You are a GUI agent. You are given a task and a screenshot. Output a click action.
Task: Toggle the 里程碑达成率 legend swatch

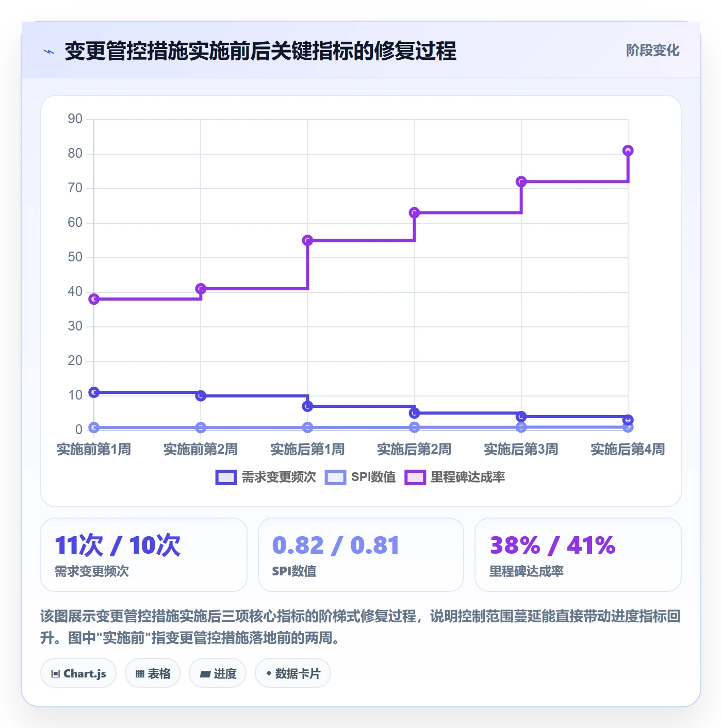(415, 477)
